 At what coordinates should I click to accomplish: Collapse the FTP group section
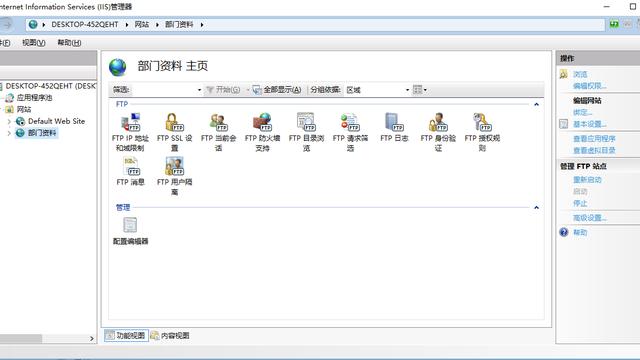click(x=536, y=104)
